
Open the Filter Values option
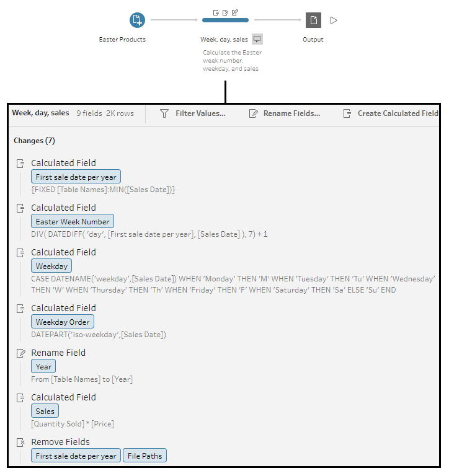click(192, 113)
